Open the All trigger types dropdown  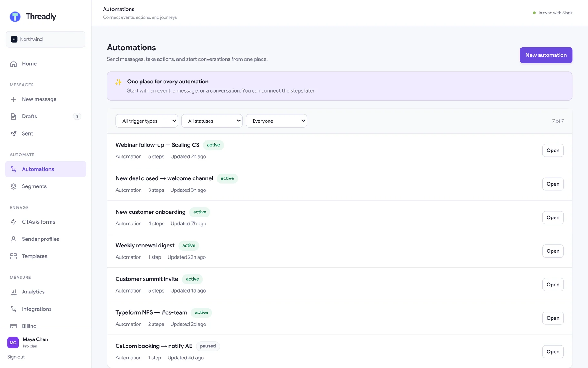(147, 121)
